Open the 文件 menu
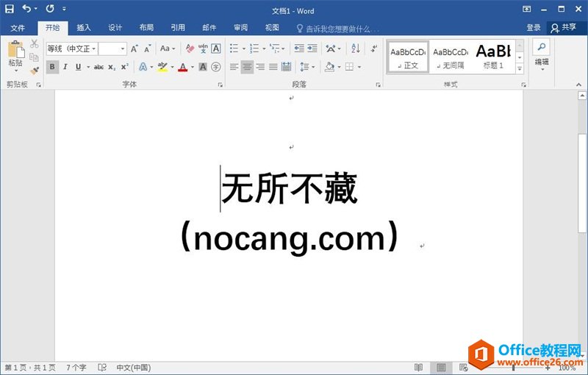588x375 pixels. 17,28
